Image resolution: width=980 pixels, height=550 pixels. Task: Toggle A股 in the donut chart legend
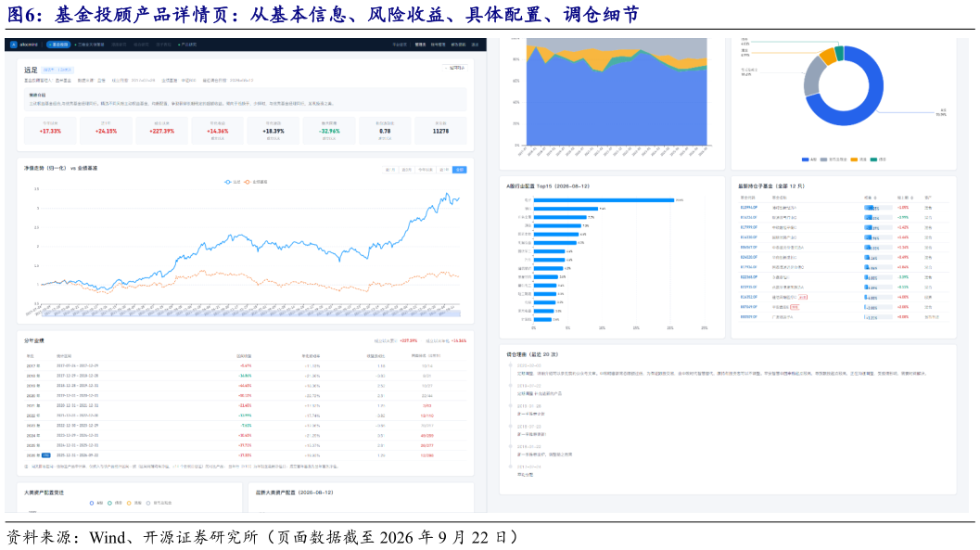click(x=809, y=160)
